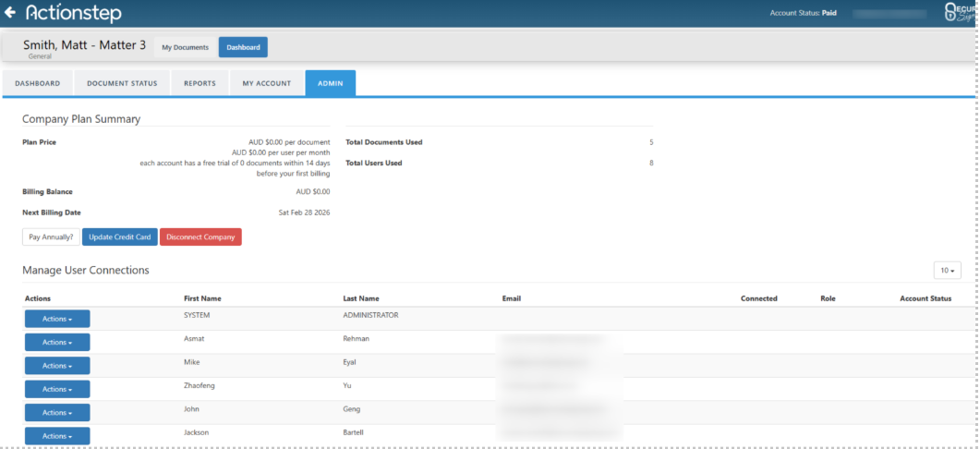Click first name Zhaofeng

coord(200,386)
